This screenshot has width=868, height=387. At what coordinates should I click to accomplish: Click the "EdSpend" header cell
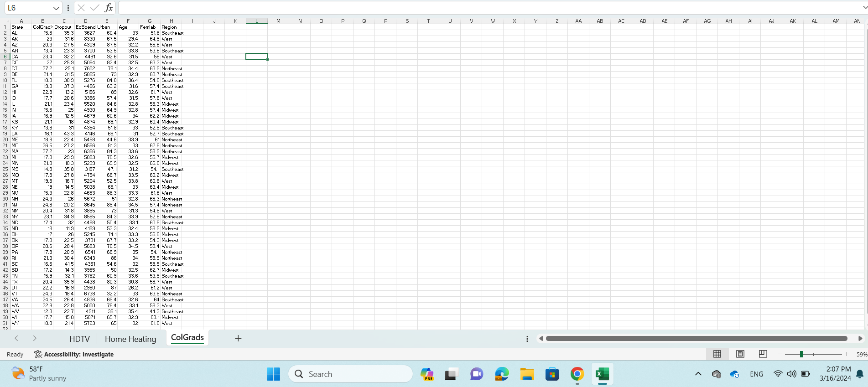[85, 27]
